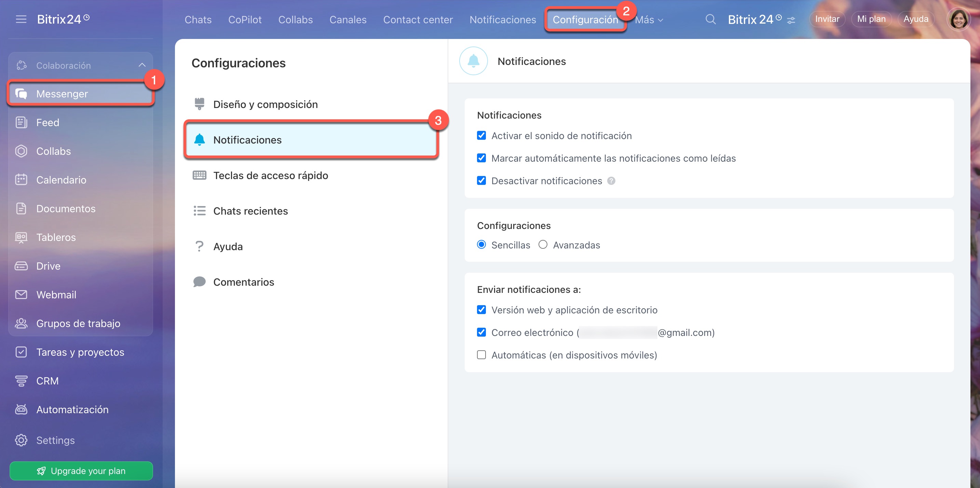Open Messenger in the sidebar
The image size is (980, 488).
(x=81, y=94)
